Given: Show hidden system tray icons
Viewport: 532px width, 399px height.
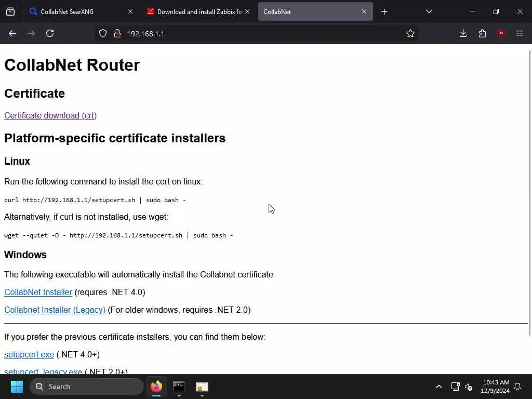Looking at the screenshot, I should pyautogui.click(x=438, y=387).
